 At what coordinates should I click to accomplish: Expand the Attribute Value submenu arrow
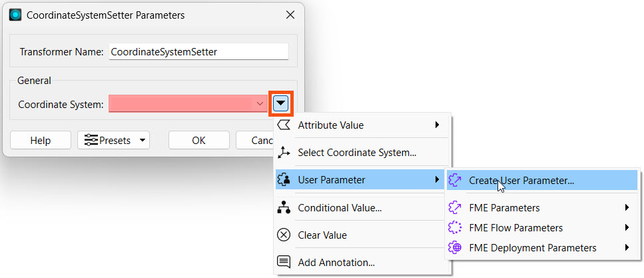[437, 125]
